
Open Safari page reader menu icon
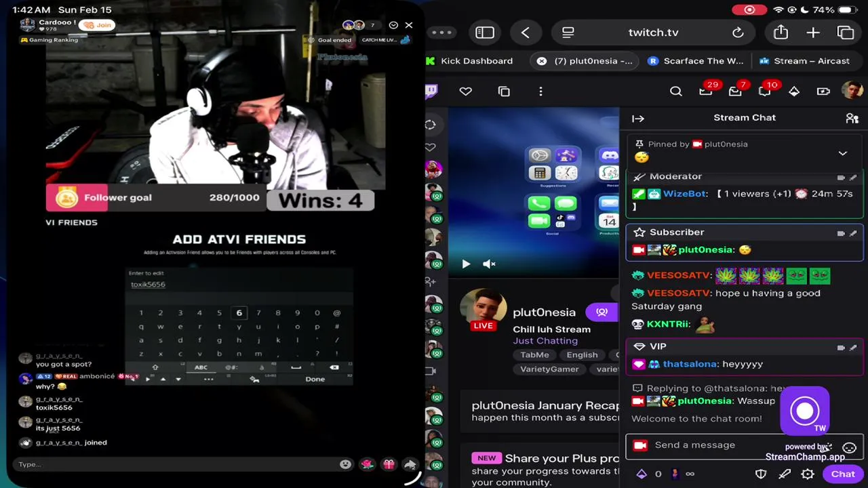point(568,33)
